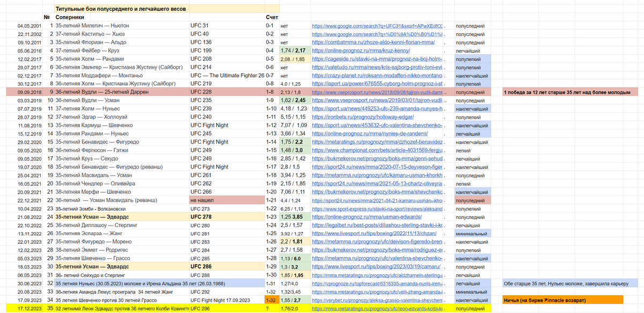The width and height of the screenshot is (644, 313).
Task: Open sport24.ru 2021-05-13-charlz-oliveyra link
Action: 377,184
